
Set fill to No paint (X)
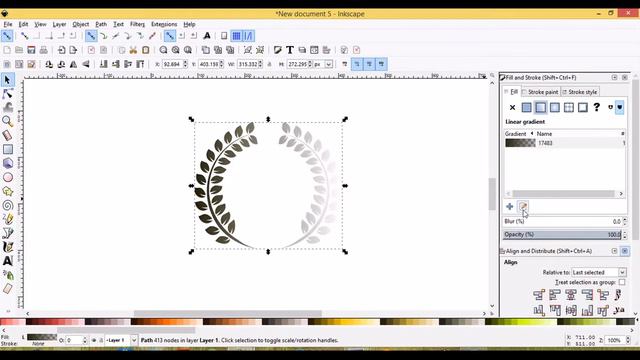tap(512, 107)
